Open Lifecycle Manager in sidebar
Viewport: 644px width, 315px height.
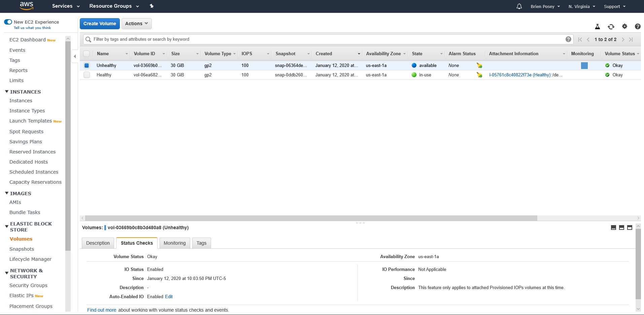30,259
